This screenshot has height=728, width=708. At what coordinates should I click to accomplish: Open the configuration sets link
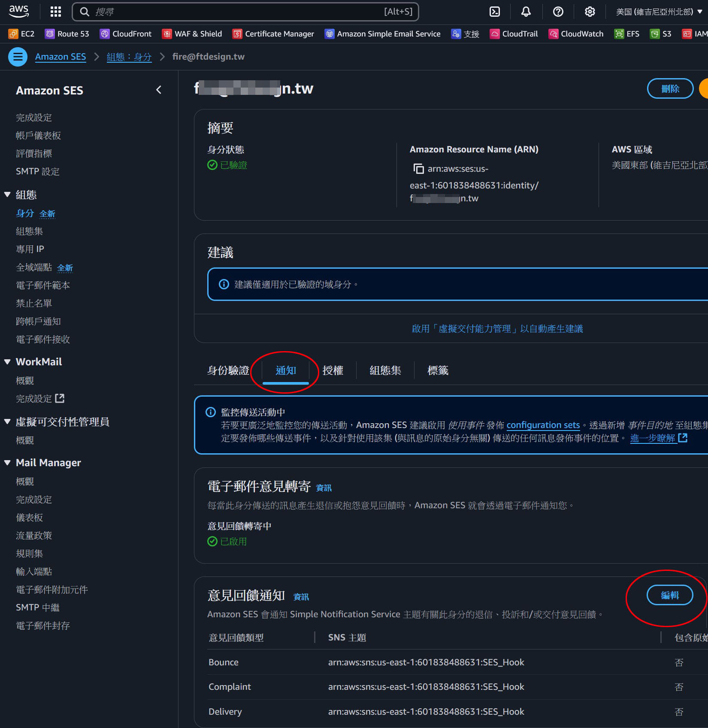[543, 425]
